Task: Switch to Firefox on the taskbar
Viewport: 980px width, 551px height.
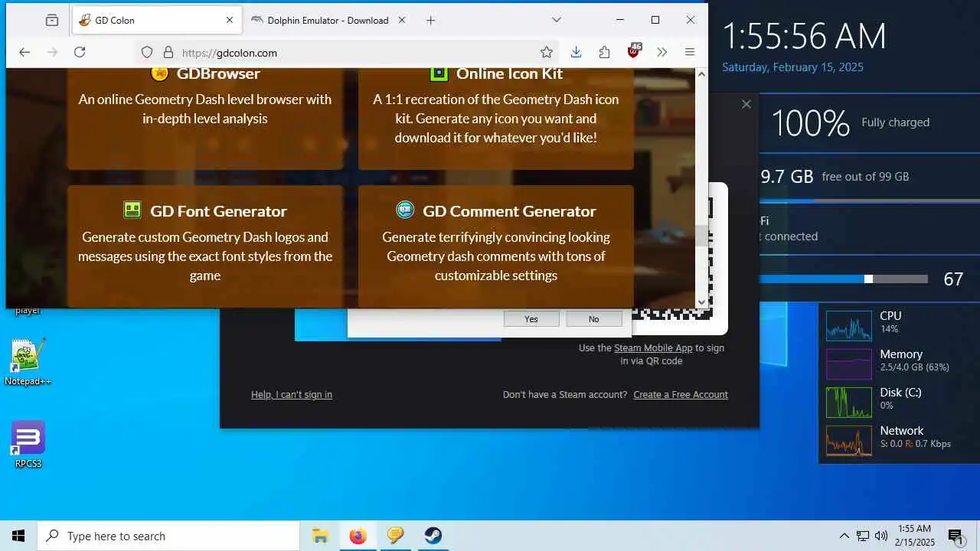Action: (x=358, y=536)
